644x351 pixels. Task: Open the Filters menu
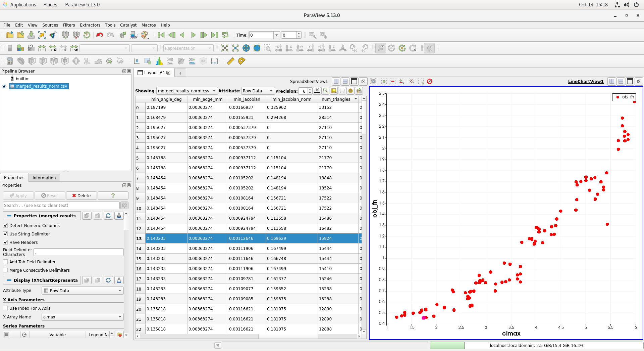69,25
